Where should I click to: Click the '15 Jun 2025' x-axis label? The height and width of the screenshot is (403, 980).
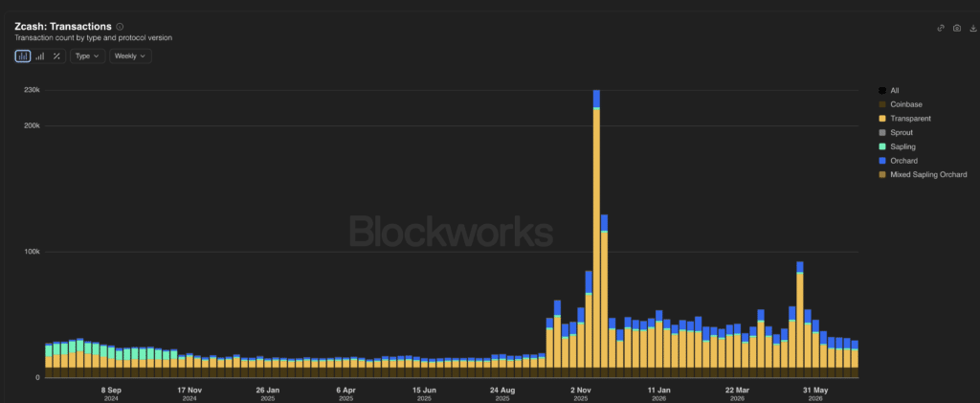[424, 393]
